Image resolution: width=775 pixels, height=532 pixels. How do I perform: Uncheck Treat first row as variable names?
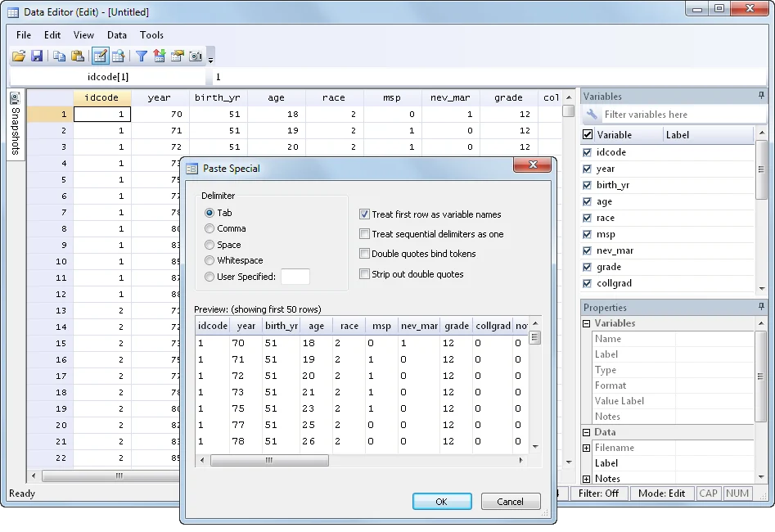point(365,214)
